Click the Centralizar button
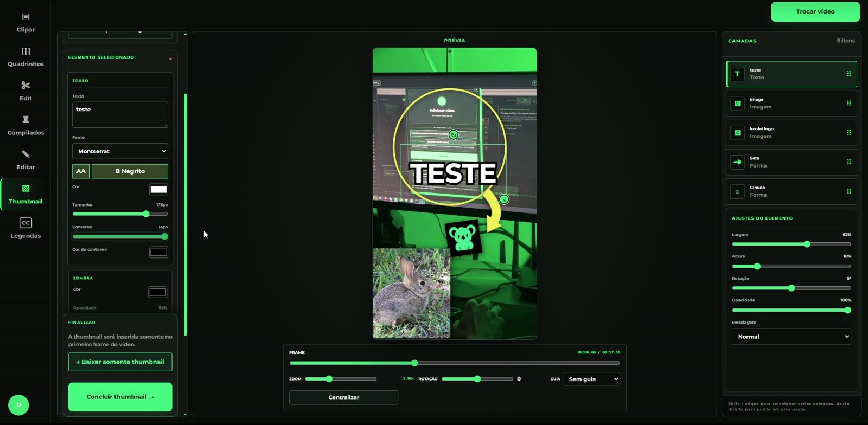Screen dimensions: 868x425 coord(344,397)
